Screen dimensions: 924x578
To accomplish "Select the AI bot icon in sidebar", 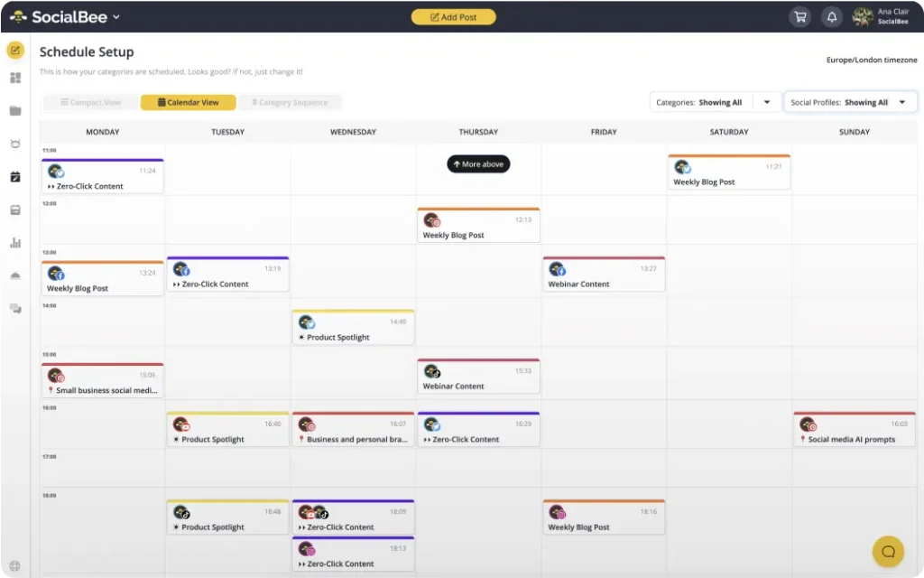I will (x=14, y=144).
